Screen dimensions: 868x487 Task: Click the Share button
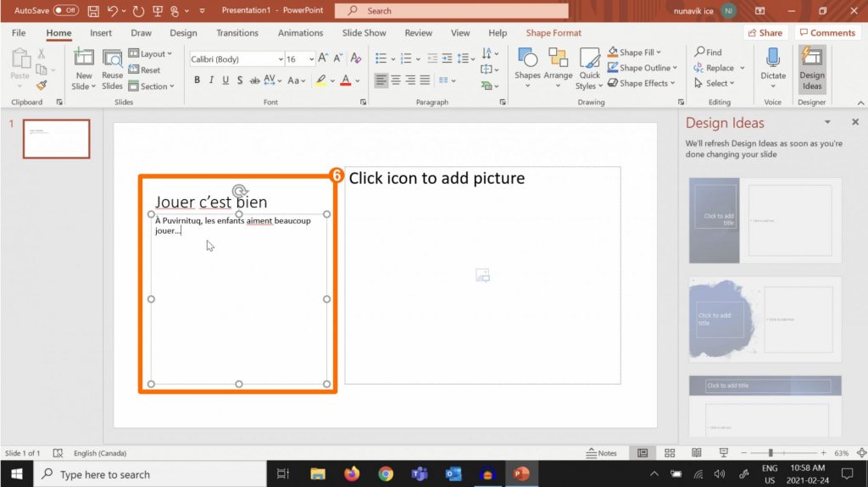click(x=765, y=33)
